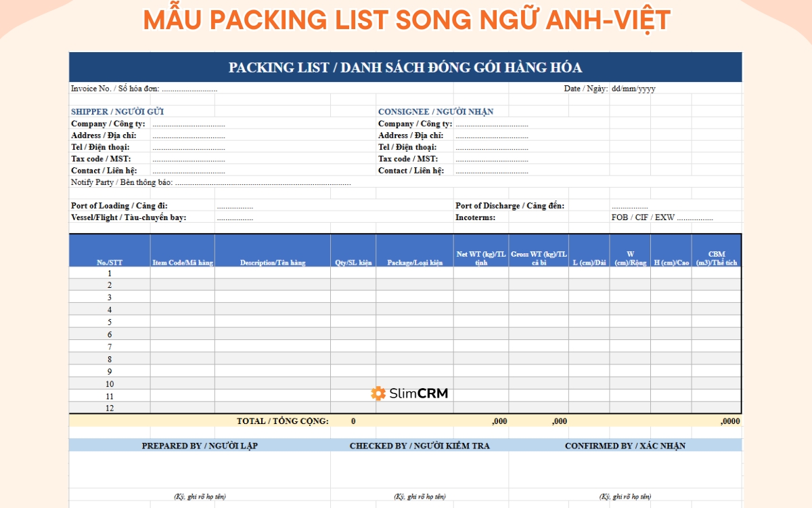The height and width of the screenshot is (508, 812).
Task: Select consignee 'Contact / Liên hệ:' label
Action: (411, 171)
